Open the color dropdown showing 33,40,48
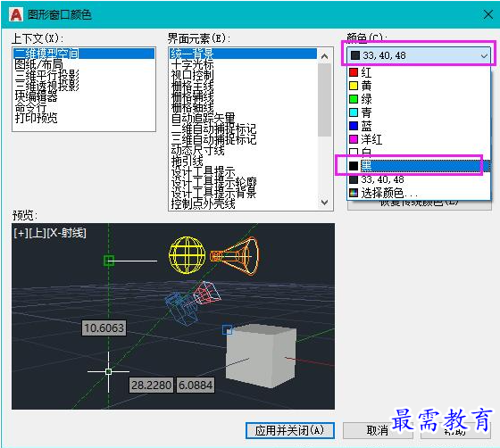Screen dimensions: 500x448 click(x=419, y=55)
